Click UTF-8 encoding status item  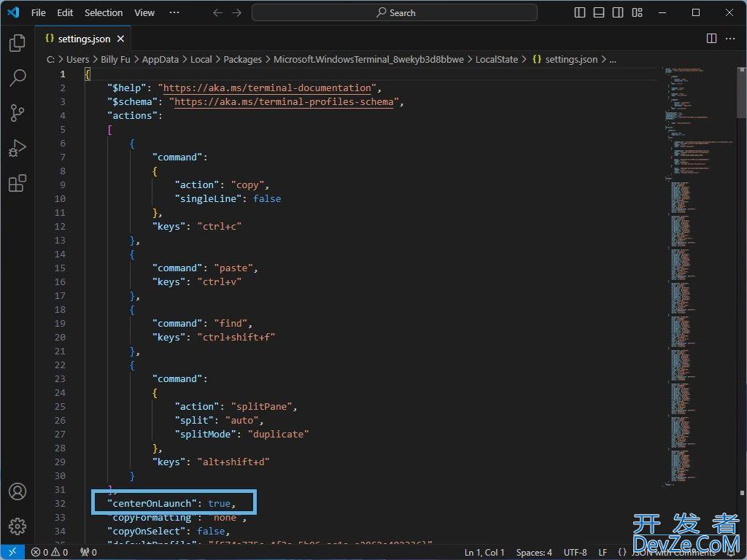[x=575, y=553]
